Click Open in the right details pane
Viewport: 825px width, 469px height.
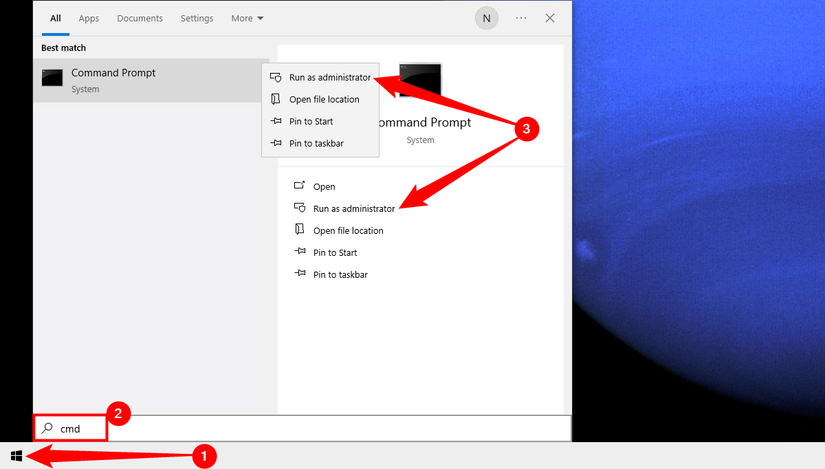point(324,186)
